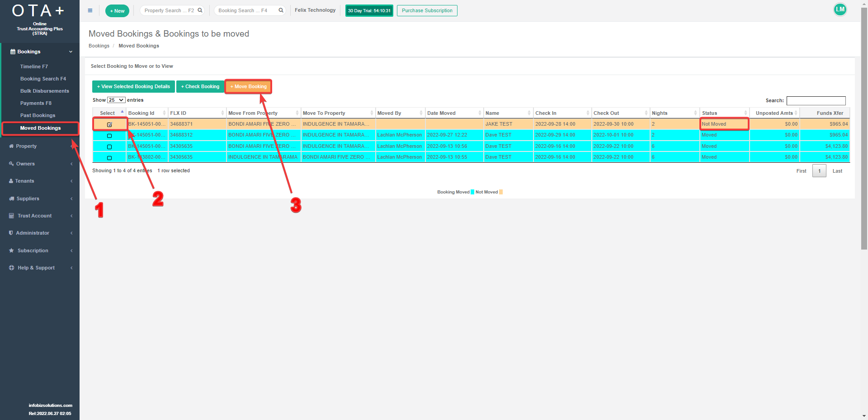
Task: Expand the Subscription sidebar chevron
Action: click(71, 250)
